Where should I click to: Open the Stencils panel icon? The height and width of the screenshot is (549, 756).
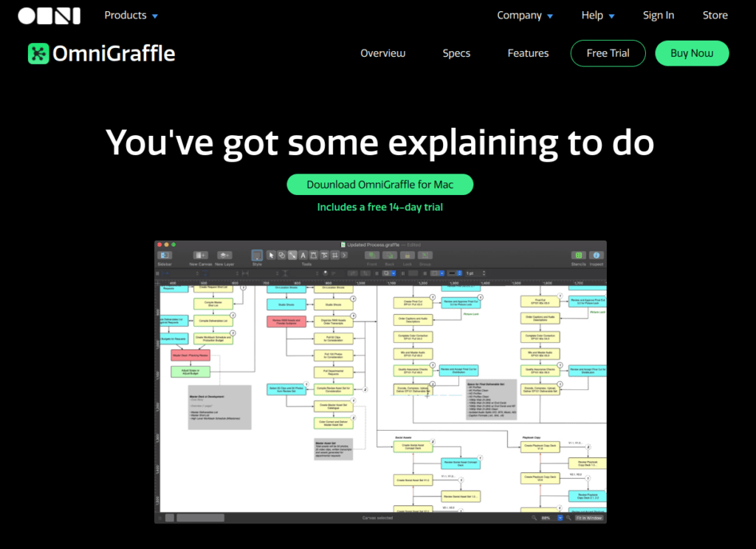pos(579,255)
